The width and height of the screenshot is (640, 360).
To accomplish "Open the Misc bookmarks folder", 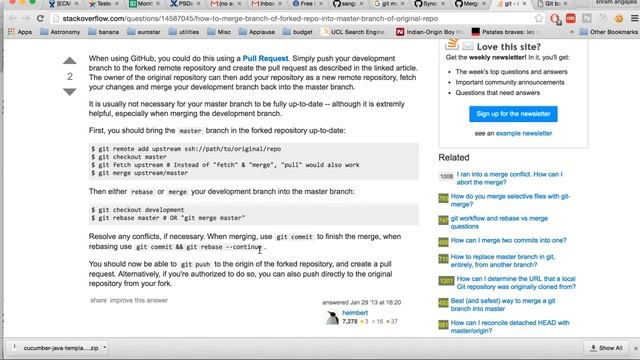I will pyautogui.click(x=219, y=32).
